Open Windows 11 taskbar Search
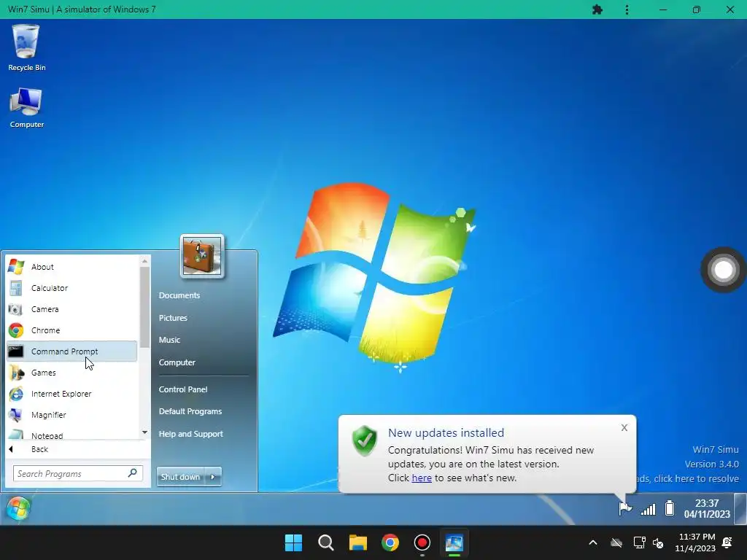Viewport: 747px width, 560px height. tap(326, 542)
